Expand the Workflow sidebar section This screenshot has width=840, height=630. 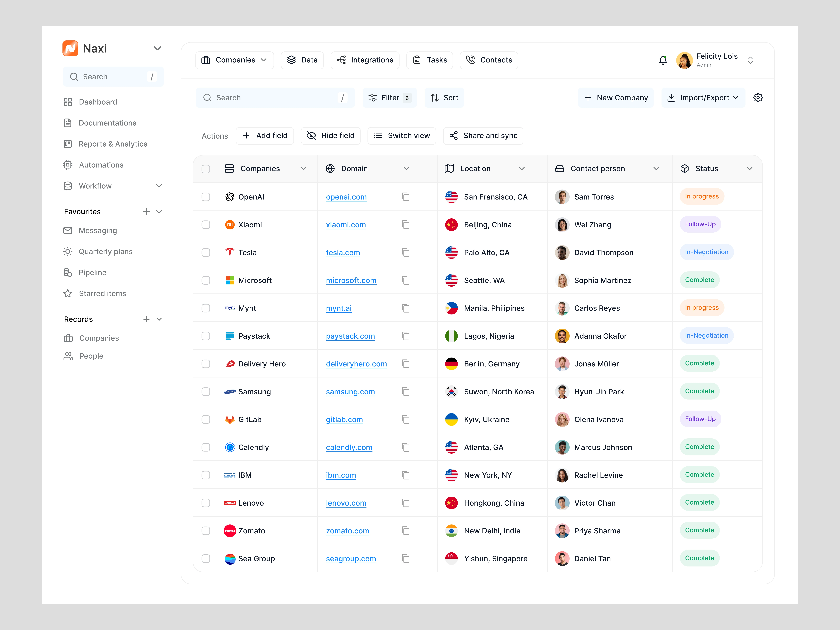point(159,186)
